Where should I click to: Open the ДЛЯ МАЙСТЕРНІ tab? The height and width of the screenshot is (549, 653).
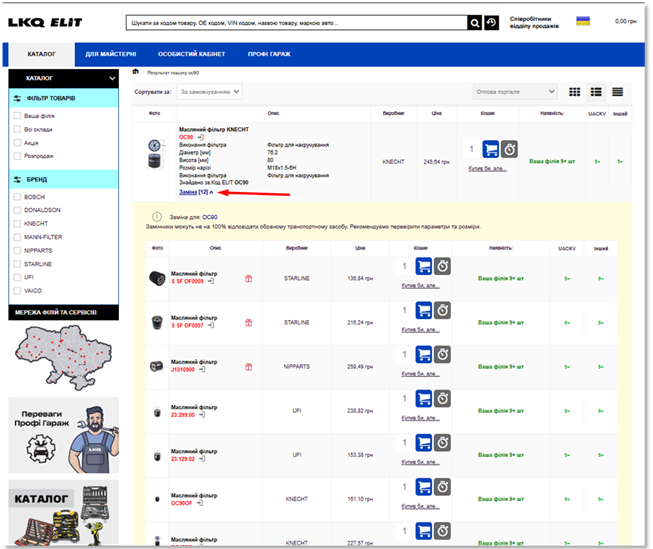pos(111,54)
